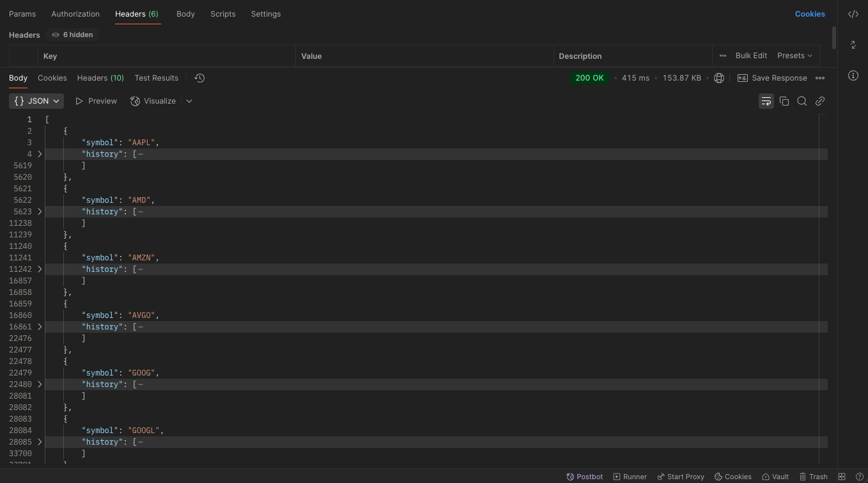Click the "AVGO" symbol value
Viewport: 868px width, 483px height.
[x=142, y=315]
